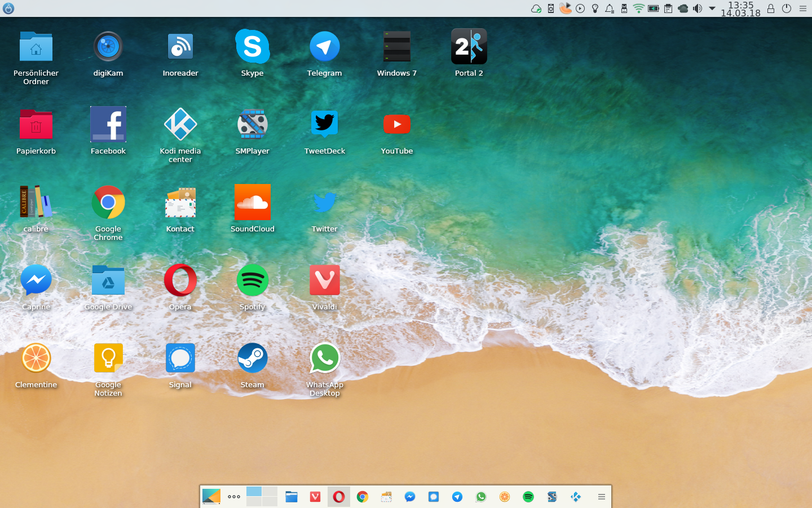Open the YouTube desktop shortcut

click(x=397, y=125)
